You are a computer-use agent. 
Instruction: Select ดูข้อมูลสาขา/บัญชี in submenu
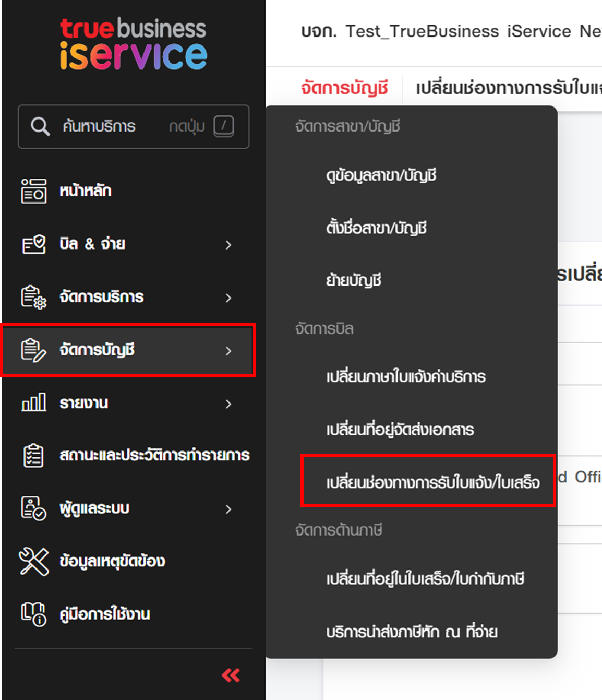coord(381,175)
